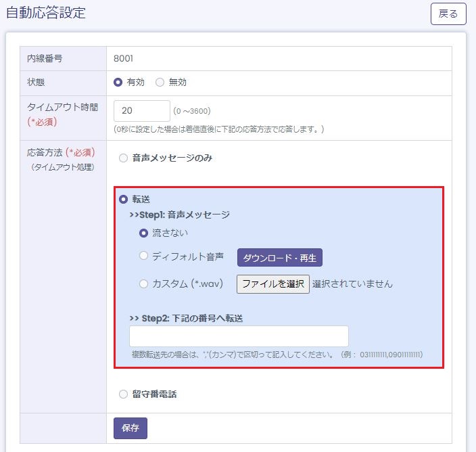Select the 有効 status radio button
Image resolution: width=476 pixels, height=452 pixels.
pos(118,83)
